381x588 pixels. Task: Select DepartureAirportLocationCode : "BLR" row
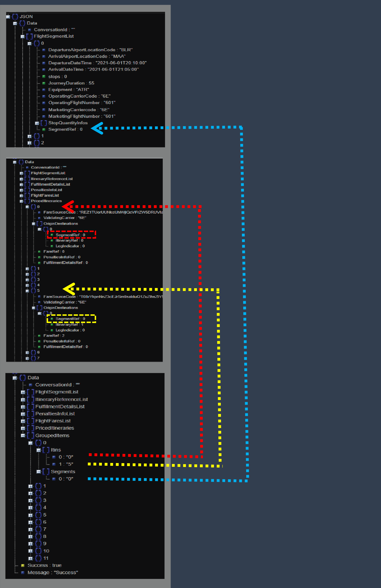90,50
